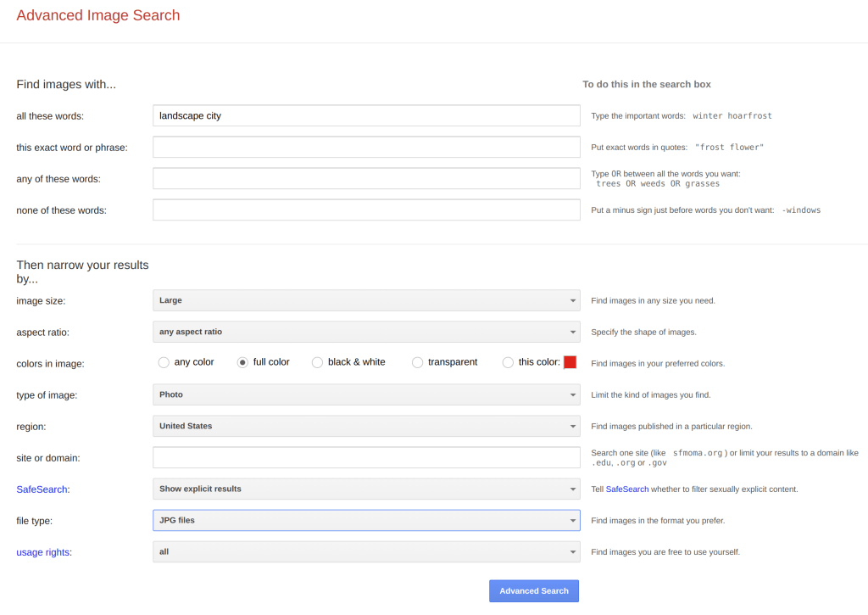Screen dimensions: 868x615
Task: Select the 'this color' radio button
Action: (x=508, y=362)
